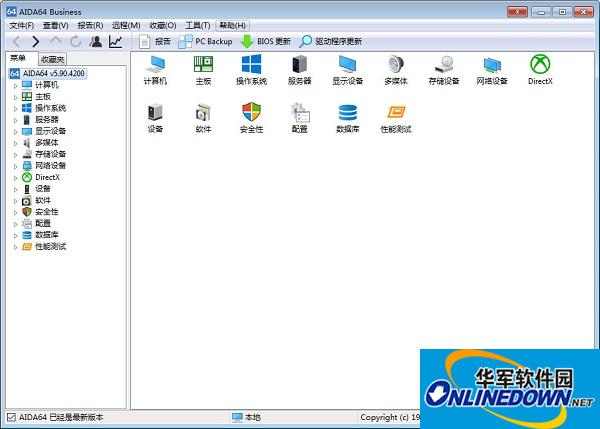This screenshot has height=429, width=600.
Task: Open the 操作系统 Windows icon in main pane
Action: pyautogui.click(x=251, y=70)
